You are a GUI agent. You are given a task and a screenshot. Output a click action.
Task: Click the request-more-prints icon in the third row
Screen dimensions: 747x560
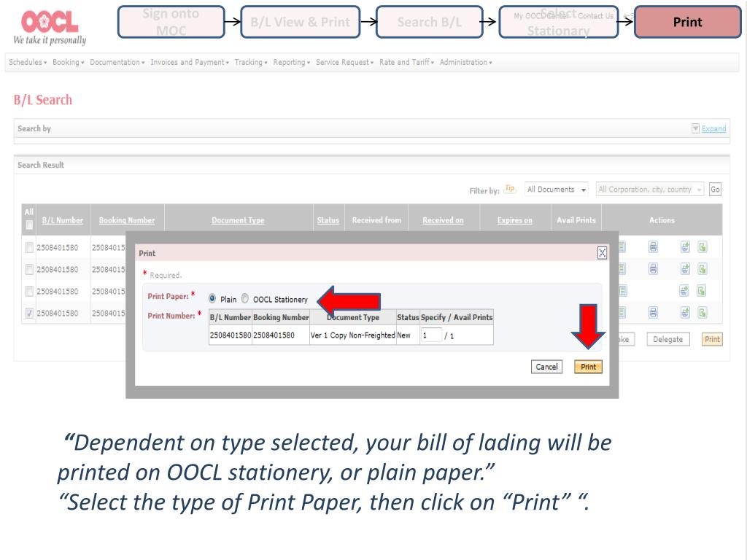click(684, 290)
